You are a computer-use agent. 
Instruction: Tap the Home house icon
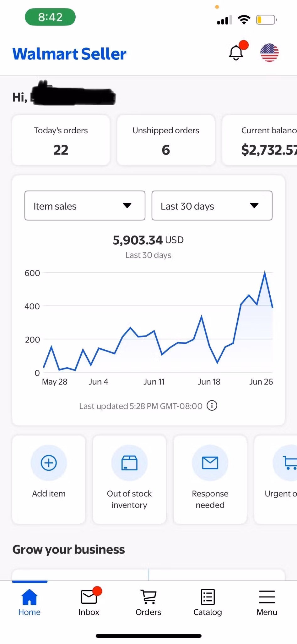pyautogui.click(x=30, y=597)
